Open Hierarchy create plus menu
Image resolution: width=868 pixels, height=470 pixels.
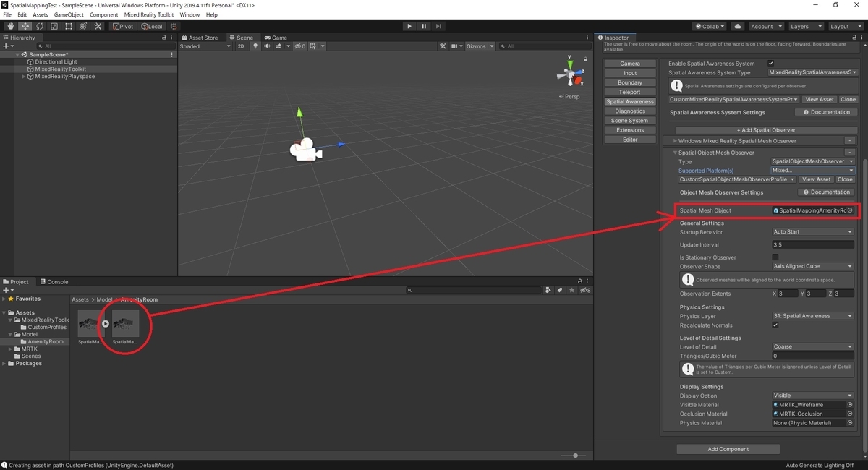tap(8, 46)
